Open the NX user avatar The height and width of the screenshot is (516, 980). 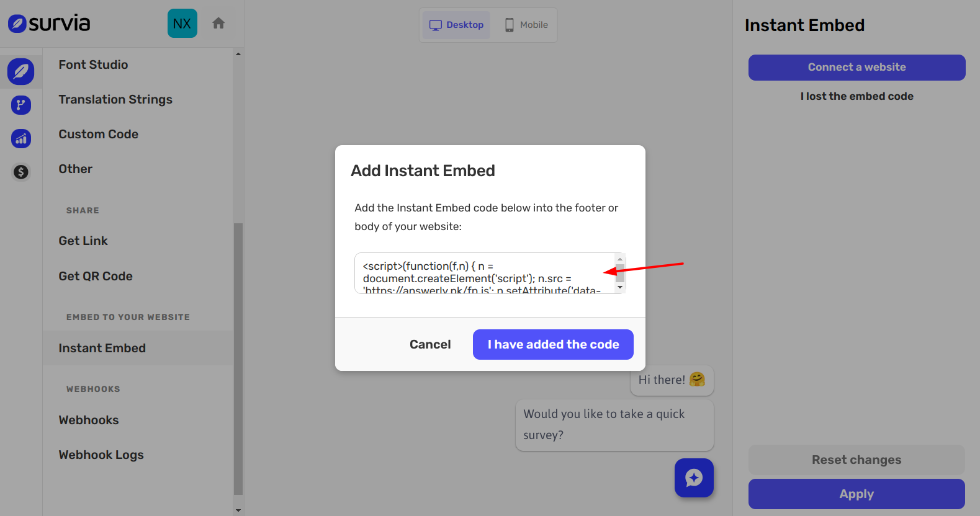click(x=182, y=24)
